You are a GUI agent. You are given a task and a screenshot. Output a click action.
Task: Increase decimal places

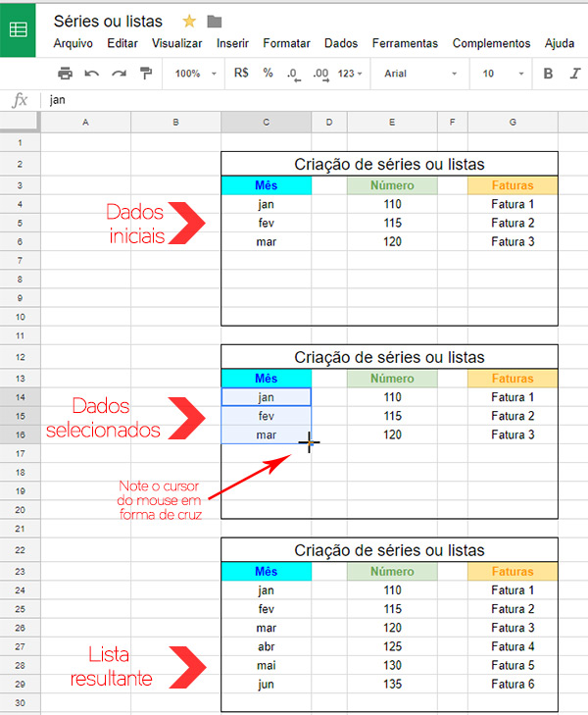tap(320, 74)
